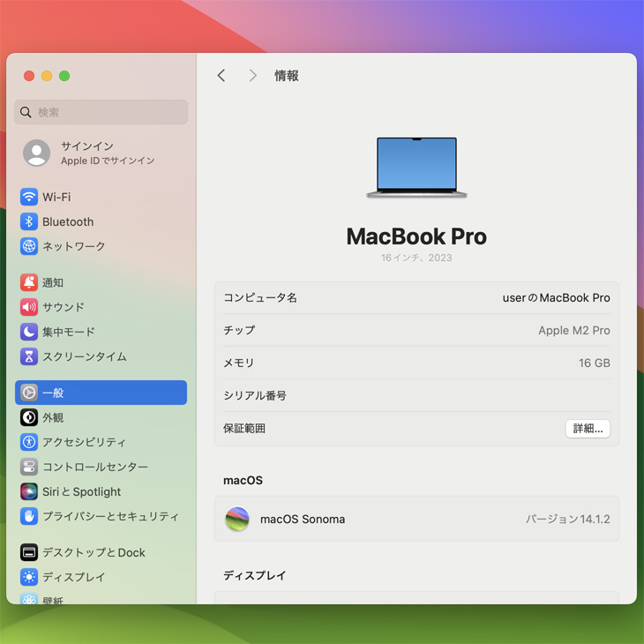The image size is (644, 644).
Task: Click the コントロールセンター icon
Action: pyautogui.click(x=29, y=467)
